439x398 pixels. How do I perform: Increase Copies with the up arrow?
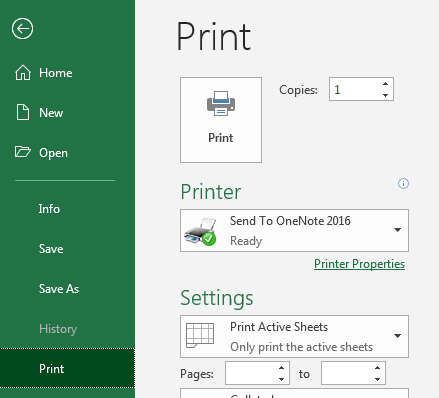(386, 84)
